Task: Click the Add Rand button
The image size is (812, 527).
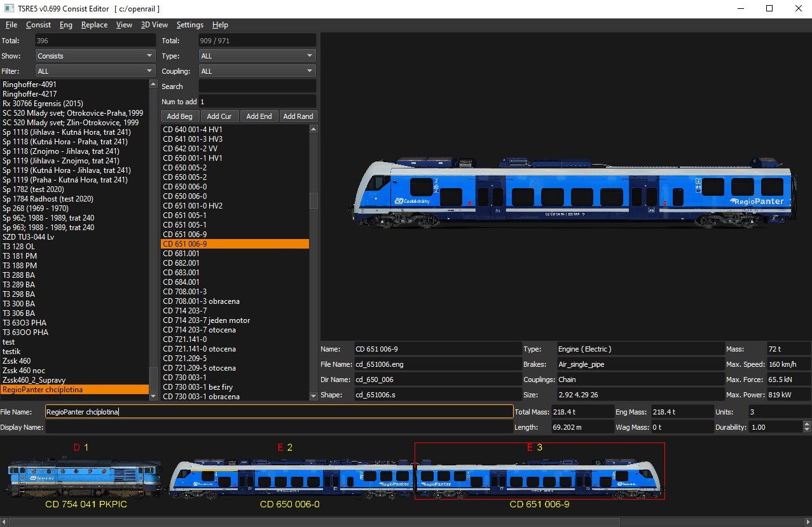Action: click(x=298, y=116)
